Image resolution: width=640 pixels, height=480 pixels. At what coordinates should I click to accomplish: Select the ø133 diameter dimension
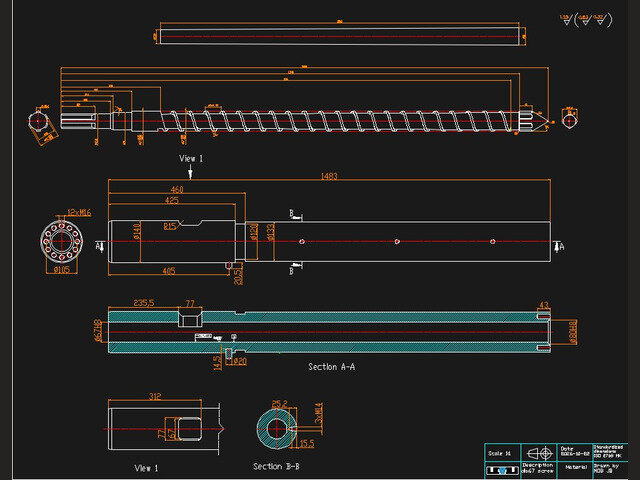pyautogui.click(x=270, y=232)
